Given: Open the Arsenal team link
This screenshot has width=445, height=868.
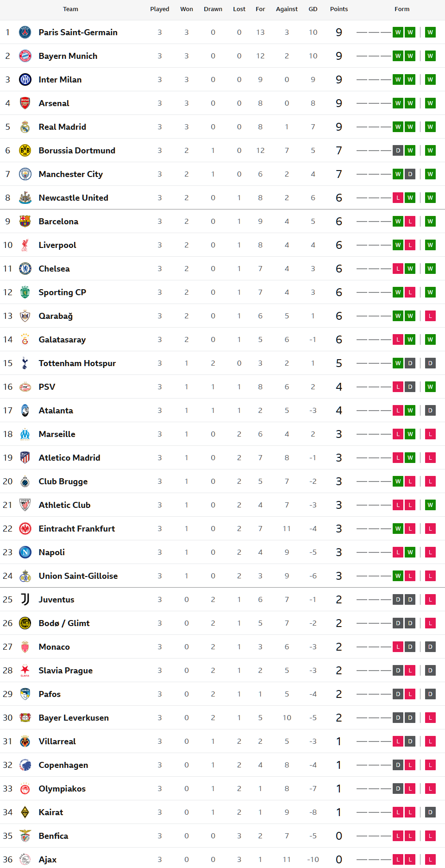Looking at the screenshot, I should pos(54,103).
